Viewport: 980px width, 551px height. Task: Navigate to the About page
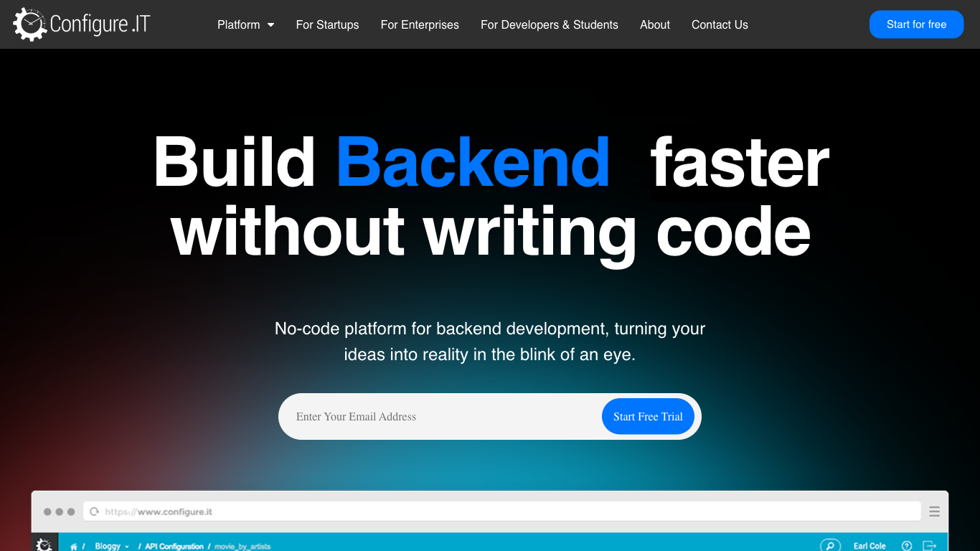pos(655,24)
